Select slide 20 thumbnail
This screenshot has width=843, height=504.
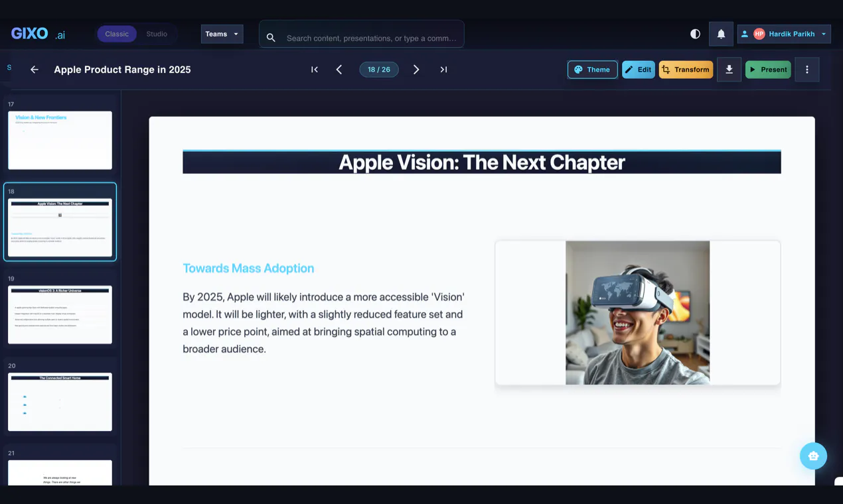click(x=60, y=402)
